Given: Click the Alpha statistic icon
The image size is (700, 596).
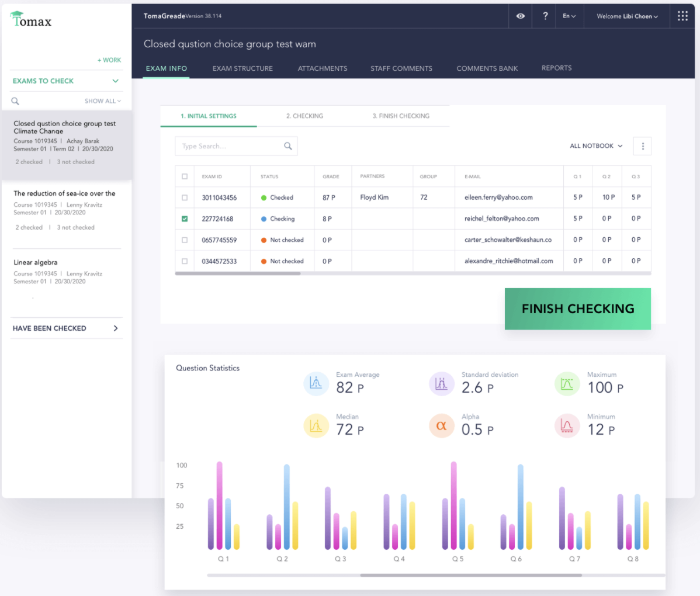Looking at the screenshot, I should [x=441, y=426].
